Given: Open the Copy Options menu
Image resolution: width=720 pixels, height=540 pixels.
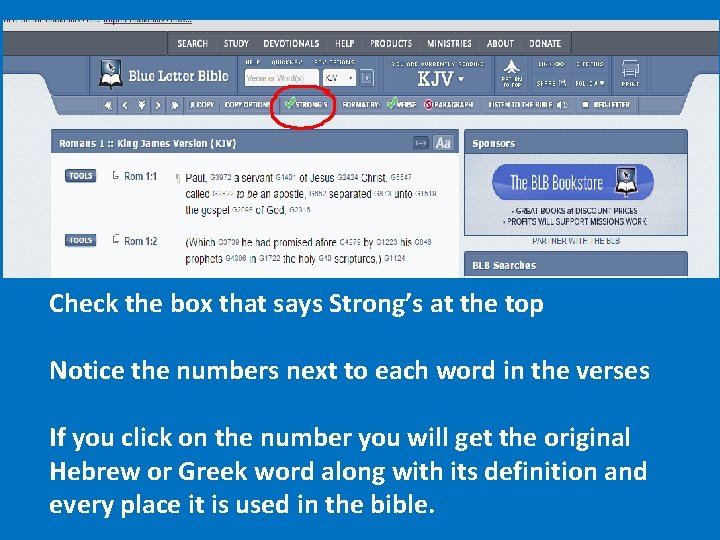Looking at the screenshot, I should click(x=247, y=105).
